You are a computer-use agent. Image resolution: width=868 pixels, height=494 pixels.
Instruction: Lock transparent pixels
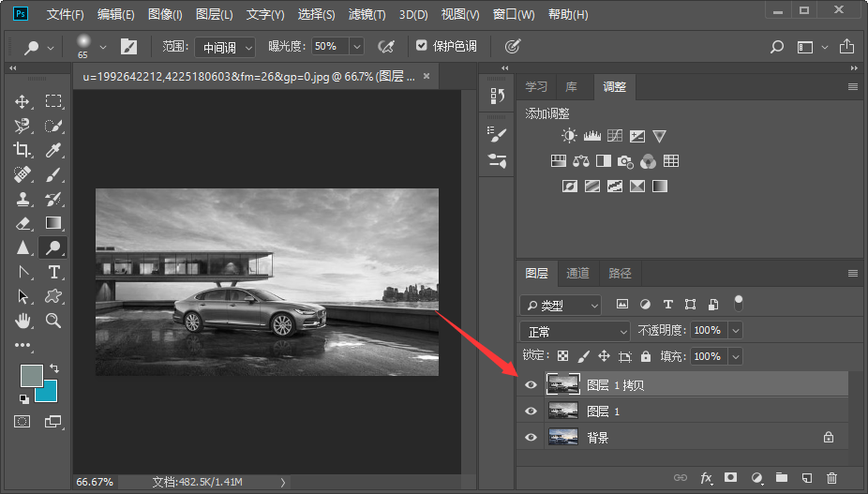point(562,356)
